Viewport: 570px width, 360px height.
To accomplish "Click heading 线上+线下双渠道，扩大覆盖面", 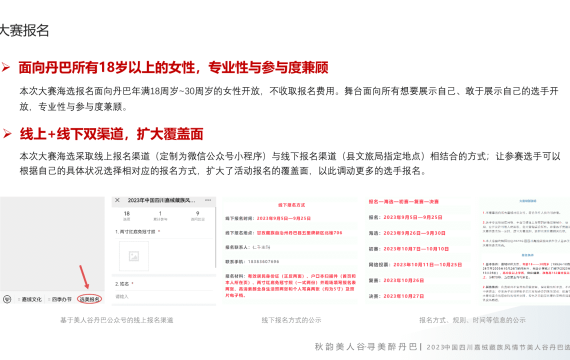I will tap(111, 134).
